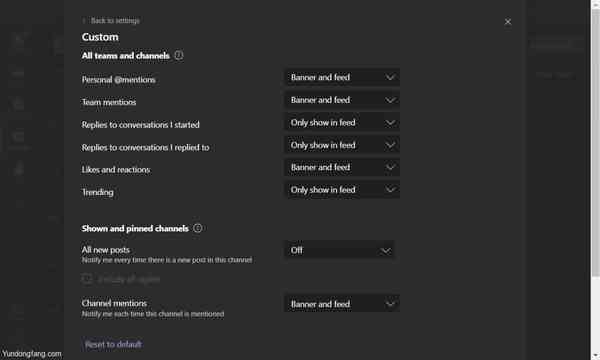The width and height of the screenshot is (600, 360).
Task: Click the All new posts label
Action: [x=106, y=250]
